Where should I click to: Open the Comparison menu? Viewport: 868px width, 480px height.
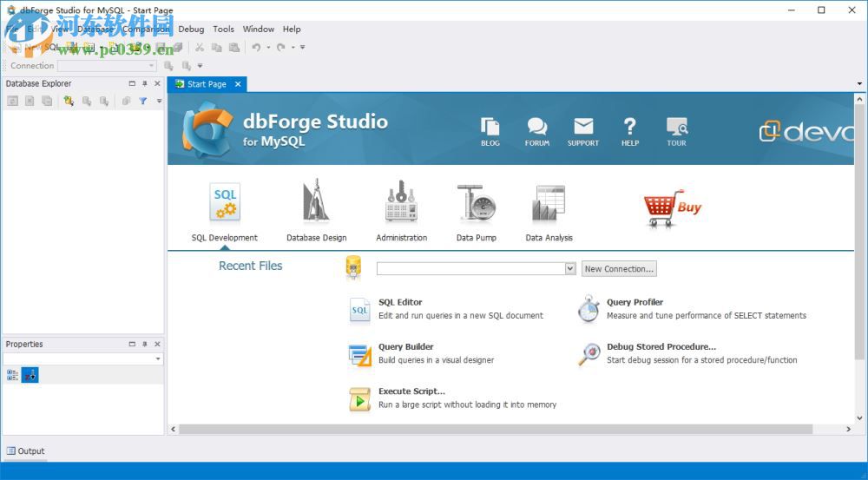(x=146, y=30)
